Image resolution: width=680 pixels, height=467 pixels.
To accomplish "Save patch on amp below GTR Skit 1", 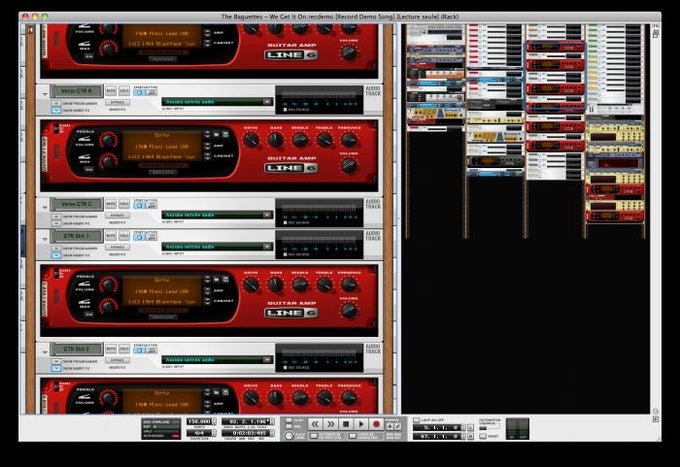I will point(225,279).
